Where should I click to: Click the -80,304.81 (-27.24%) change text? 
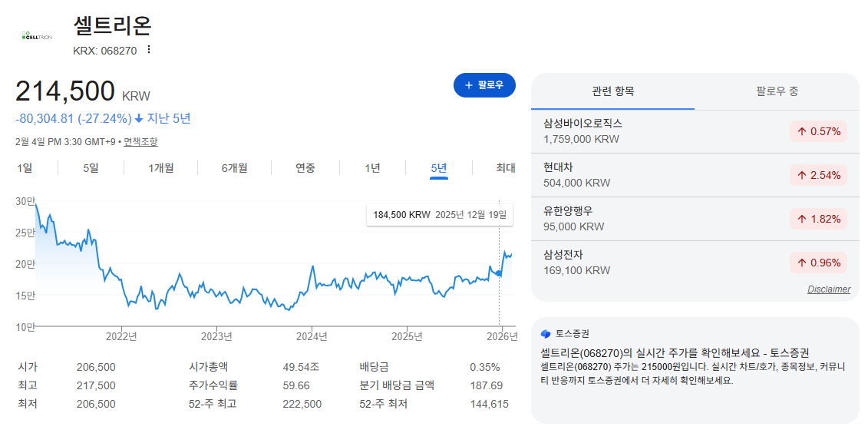click(x=74, y=118)
